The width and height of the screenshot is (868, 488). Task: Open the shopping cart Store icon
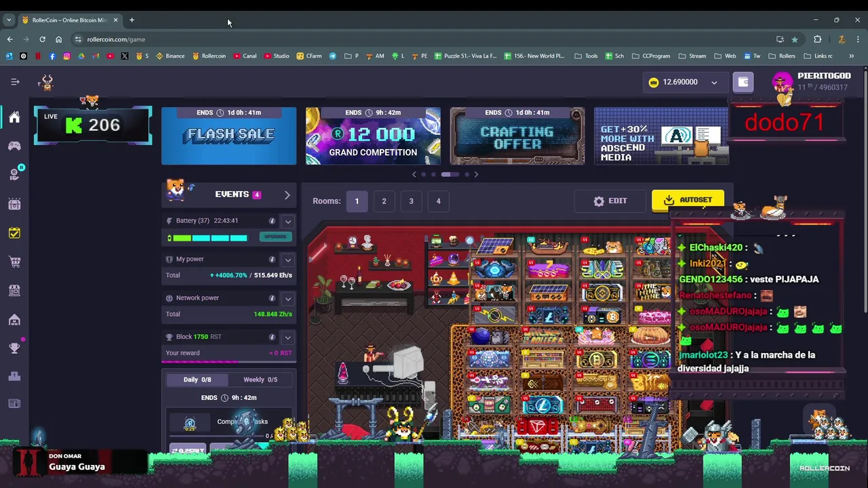click(14, 262)
